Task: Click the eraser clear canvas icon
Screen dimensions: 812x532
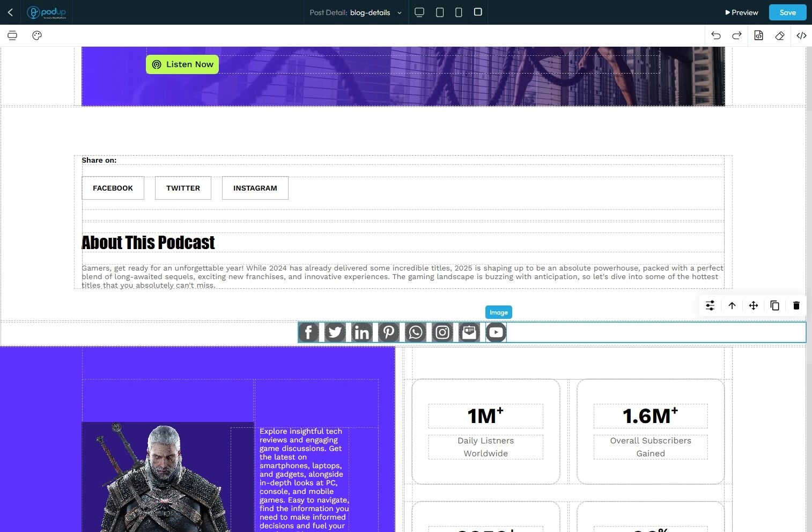Action: click(780, 35)
